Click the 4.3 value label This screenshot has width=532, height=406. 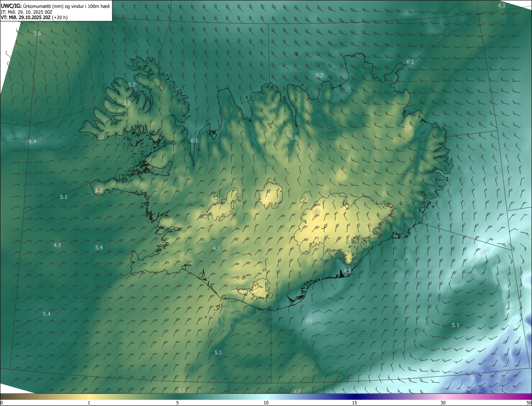pyautogui.click(x=502, y=5)
